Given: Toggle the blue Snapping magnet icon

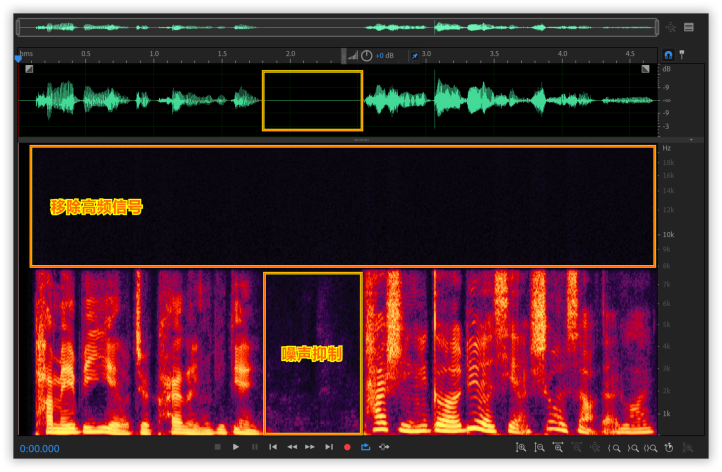Looking at the screenshot, I should (x=668, y=55).
